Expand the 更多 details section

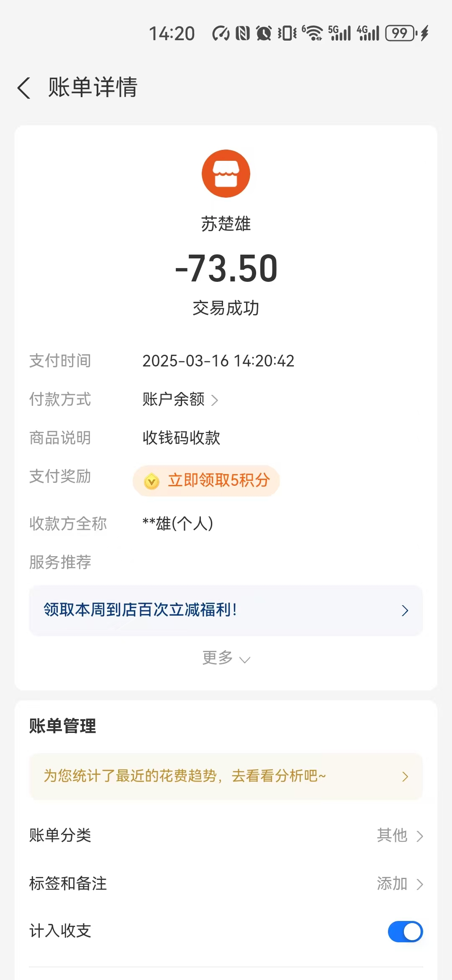pos(226,658)
